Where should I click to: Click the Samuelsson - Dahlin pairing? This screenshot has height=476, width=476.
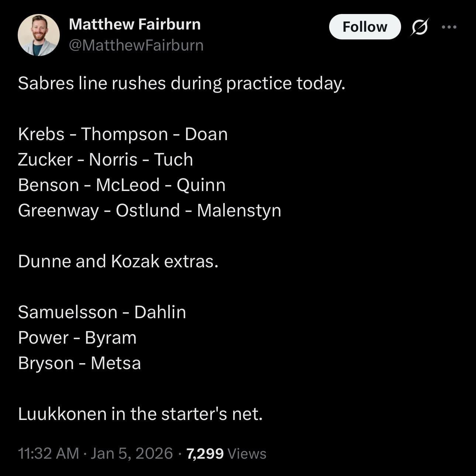[102, 312]
